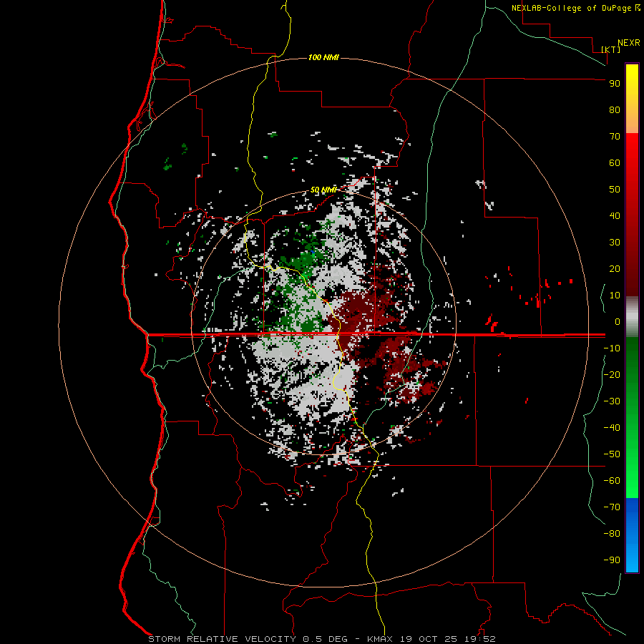Click the -80 value on the velocity scale
This screenshot has width=644, height=644.
(612, 534)
